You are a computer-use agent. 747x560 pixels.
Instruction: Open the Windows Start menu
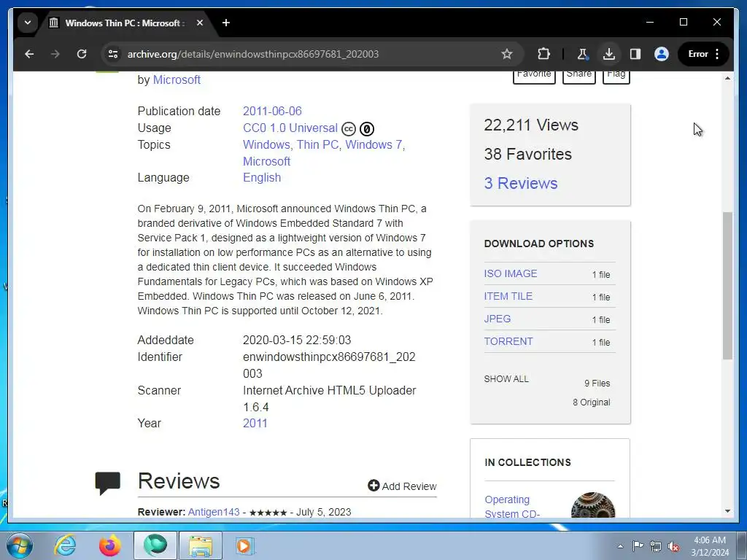click(x=19, y=545)
